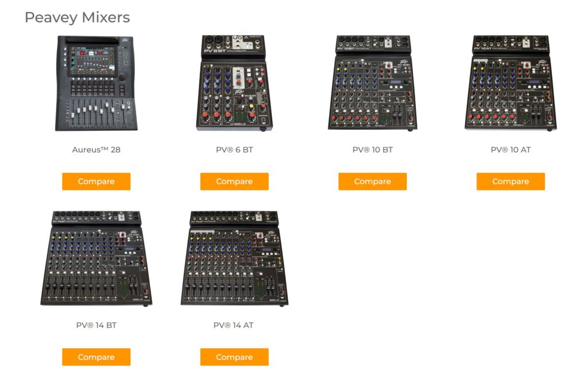The width and height of the screenshot is (588, 378).
Task: Select the PV® 14 AT product name
Action: (x=233, y=325)
